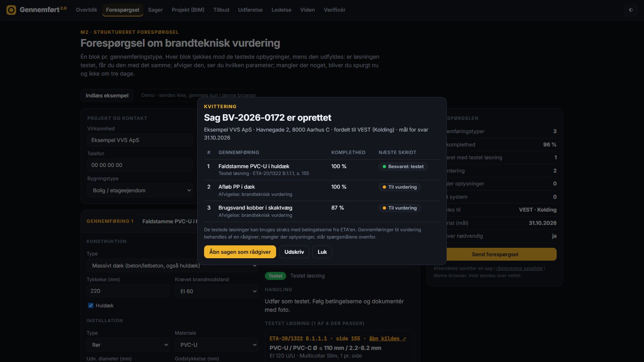Click the green Testet tag

tap(275, 276)
